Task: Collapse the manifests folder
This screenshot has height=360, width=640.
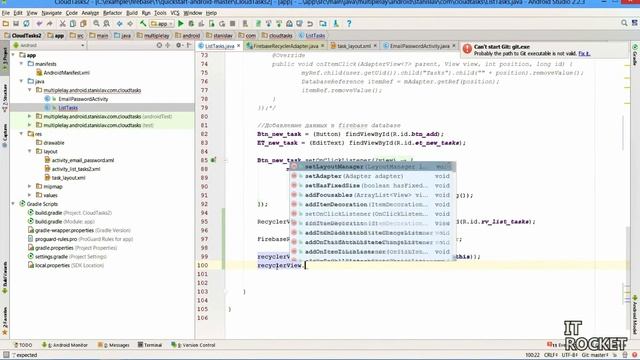Action: tap(21, 64)
